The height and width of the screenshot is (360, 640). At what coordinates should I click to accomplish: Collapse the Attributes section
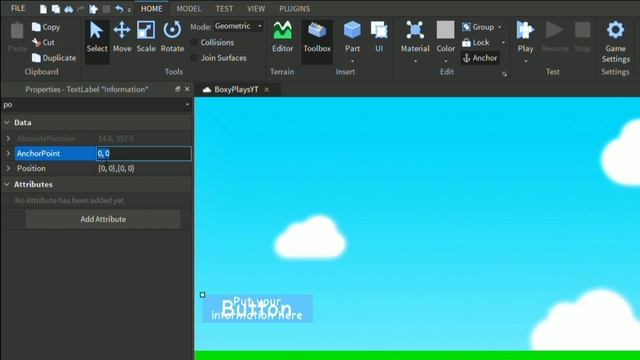click(7, 184)
